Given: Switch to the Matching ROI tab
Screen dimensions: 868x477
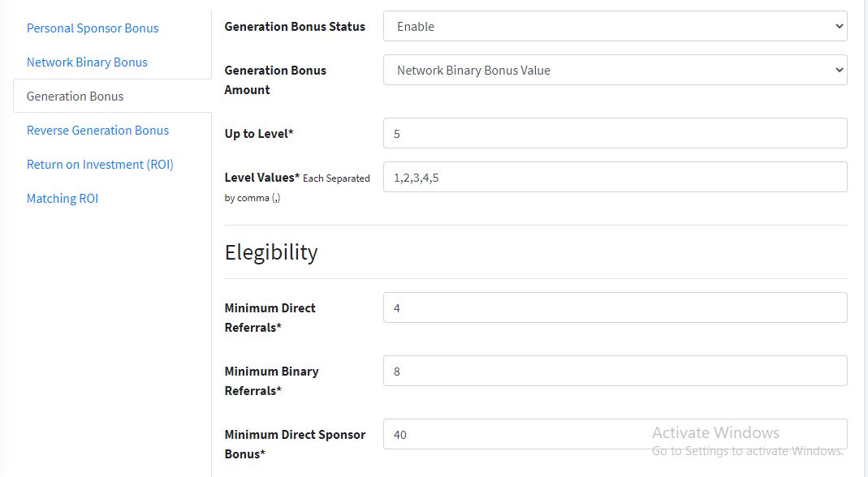Looking at the screenshot, I should pyautogui.click(x=63, y=199).
